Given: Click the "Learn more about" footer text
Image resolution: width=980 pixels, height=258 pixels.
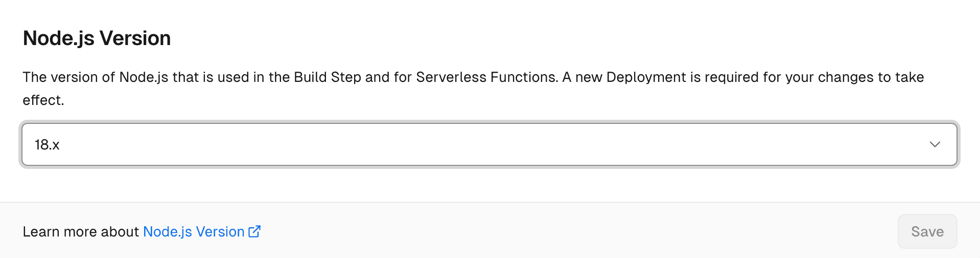Looking at the screenshot, I should 81,232.
